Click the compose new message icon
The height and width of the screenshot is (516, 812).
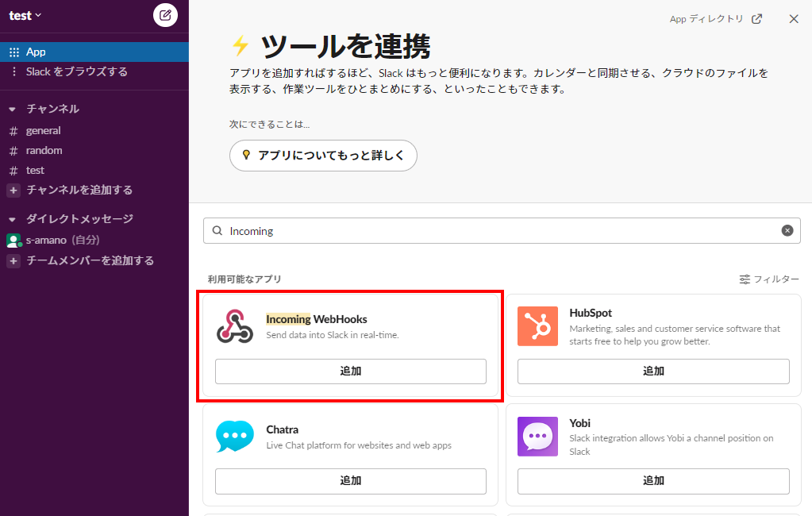165,15
